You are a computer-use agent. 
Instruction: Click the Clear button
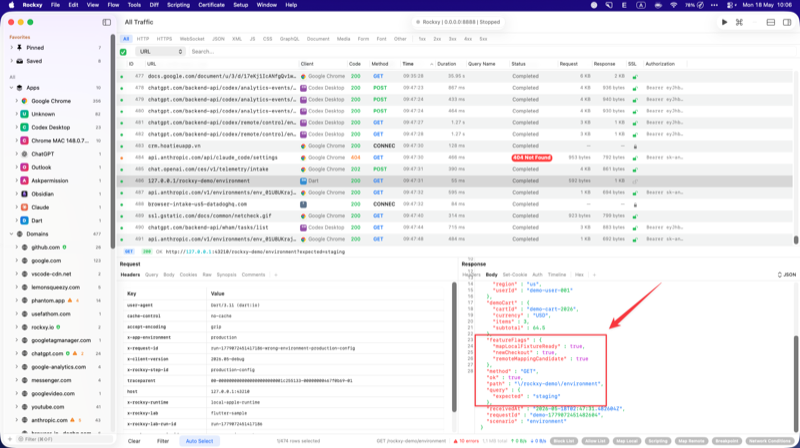pyautogui.click(x=134, y=441)
